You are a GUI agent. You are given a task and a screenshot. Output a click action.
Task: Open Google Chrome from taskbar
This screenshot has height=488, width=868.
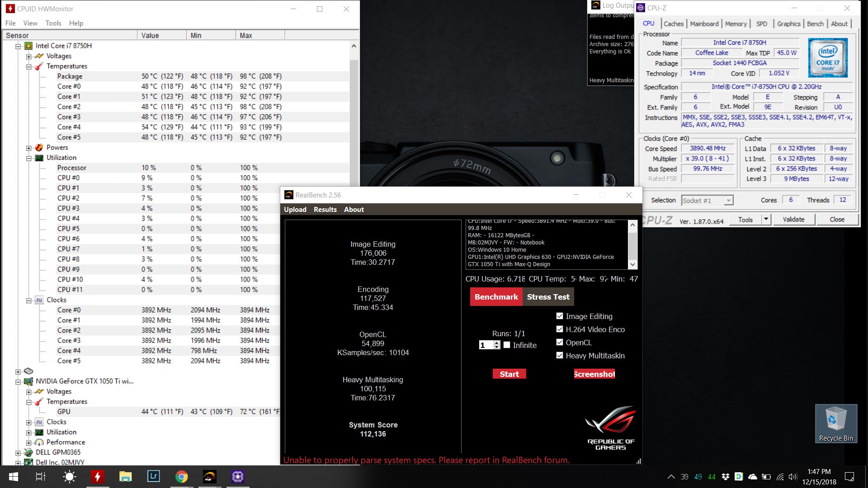182,477
